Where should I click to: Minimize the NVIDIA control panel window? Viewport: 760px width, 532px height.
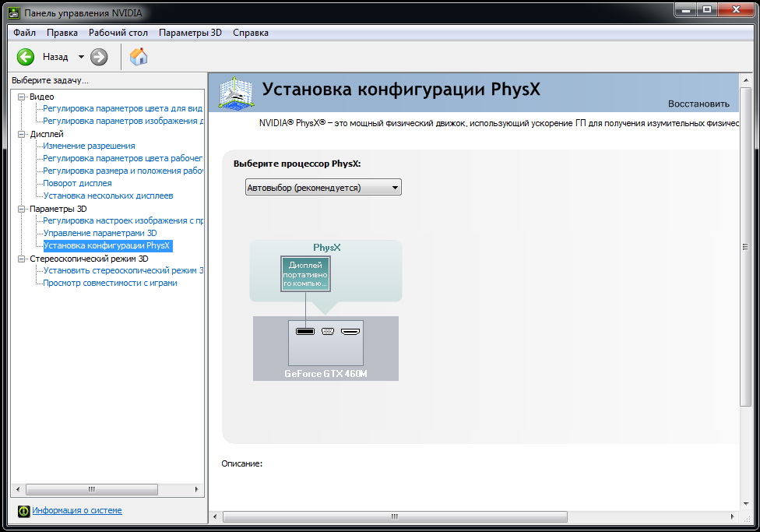[685, 9]
